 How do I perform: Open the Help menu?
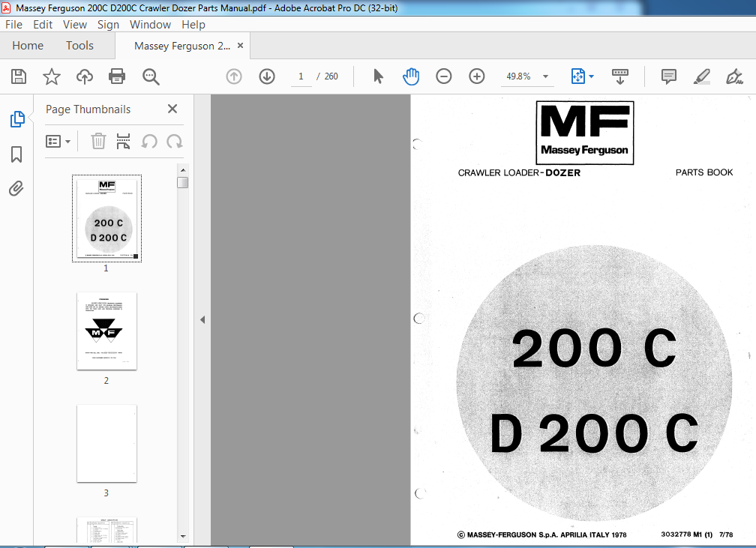(x=193, y=25)
